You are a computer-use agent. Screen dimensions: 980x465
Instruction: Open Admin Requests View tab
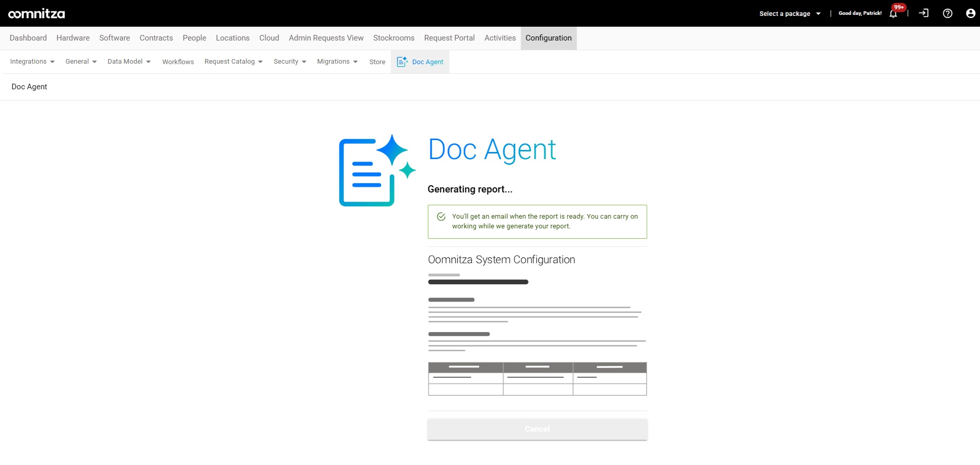pos(326,38)
